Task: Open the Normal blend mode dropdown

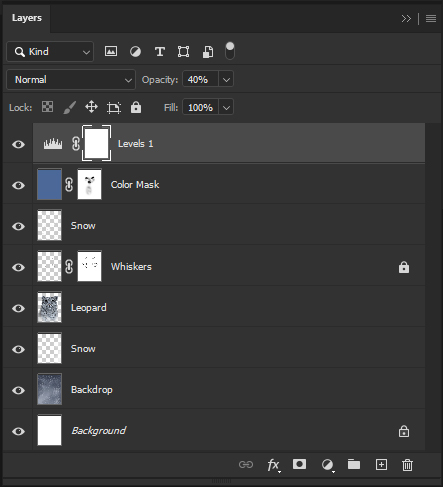Action: (71, 80)
